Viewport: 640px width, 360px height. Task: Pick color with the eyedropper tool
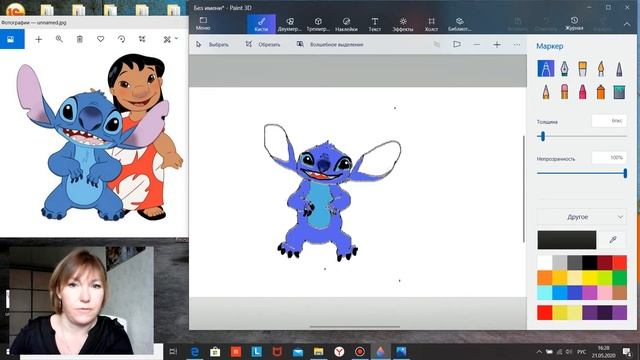[613, 240]
